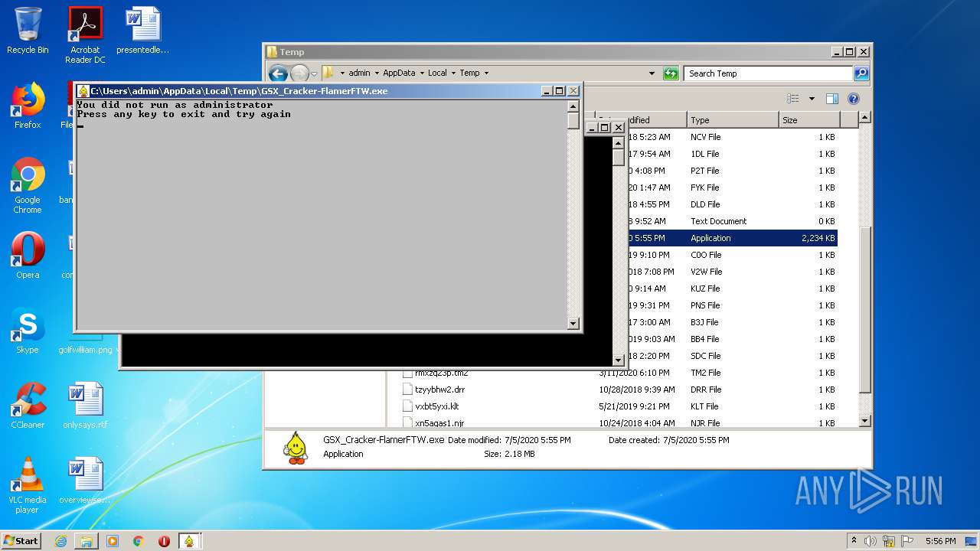Open Windows Explorer taskbar icon
Screen dimensions: 980x551
point(87,541)
